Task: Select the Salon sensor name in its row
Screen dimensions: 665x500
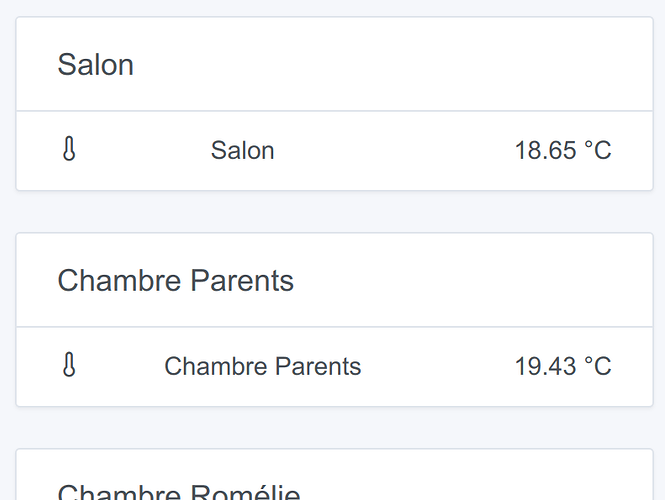Action: 242,151
